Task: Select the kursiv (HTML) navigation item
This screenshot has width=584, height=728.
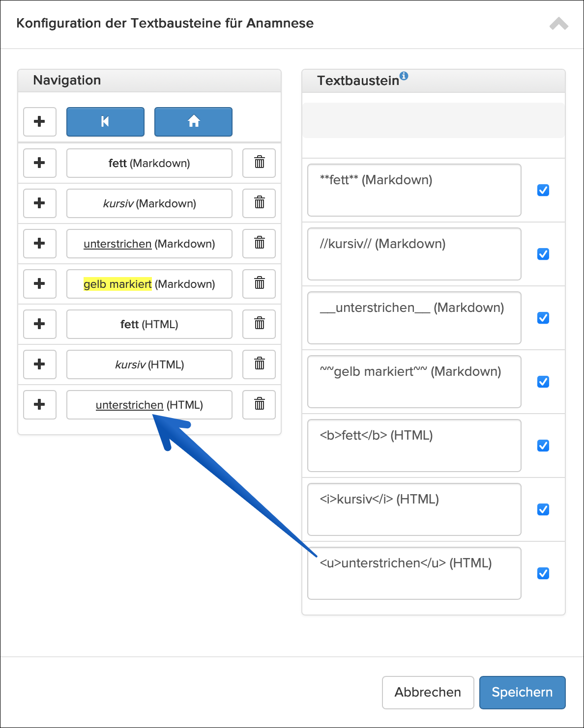Action: pyautogui.click(x=149, y=364)
